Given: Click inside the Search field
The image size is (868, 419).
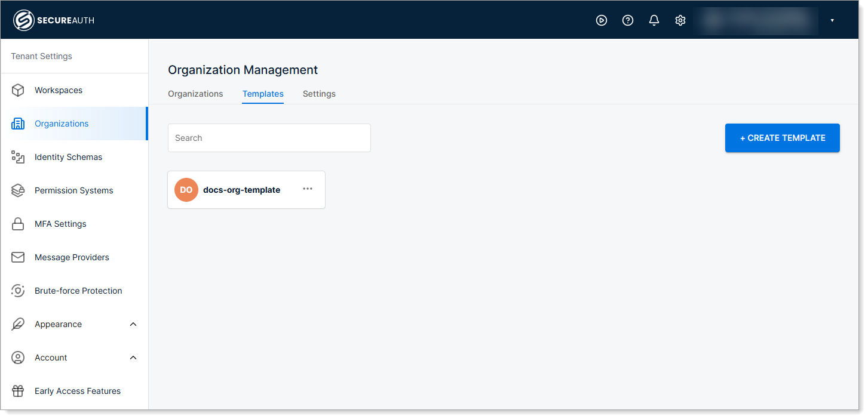Looking at the screenshot, I should (269, 138).
